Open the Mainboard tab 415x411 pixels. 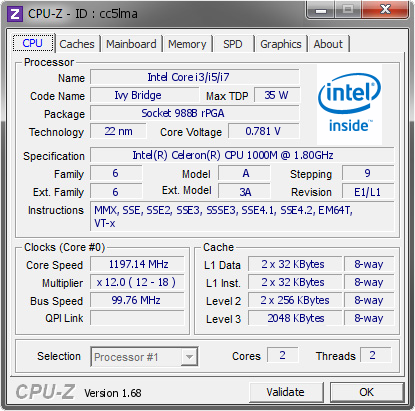pos(131,44)
